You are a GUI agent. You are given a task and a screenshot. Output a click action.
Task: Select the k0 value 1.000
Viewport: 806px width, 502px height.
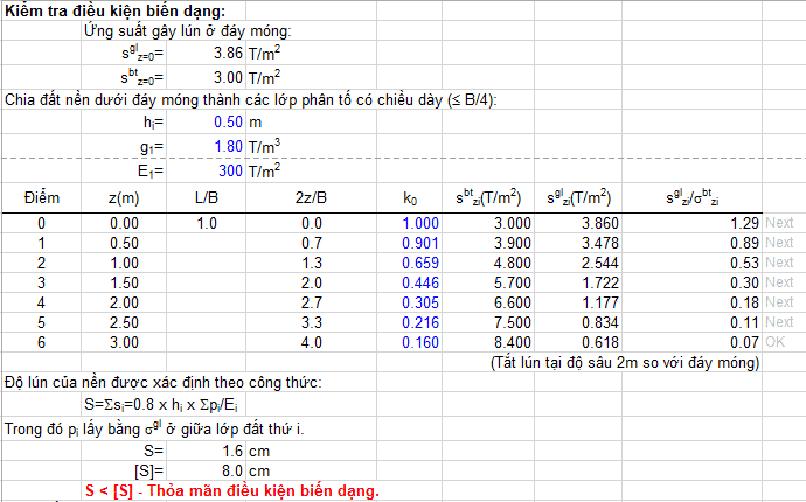[x=420, y=224]
